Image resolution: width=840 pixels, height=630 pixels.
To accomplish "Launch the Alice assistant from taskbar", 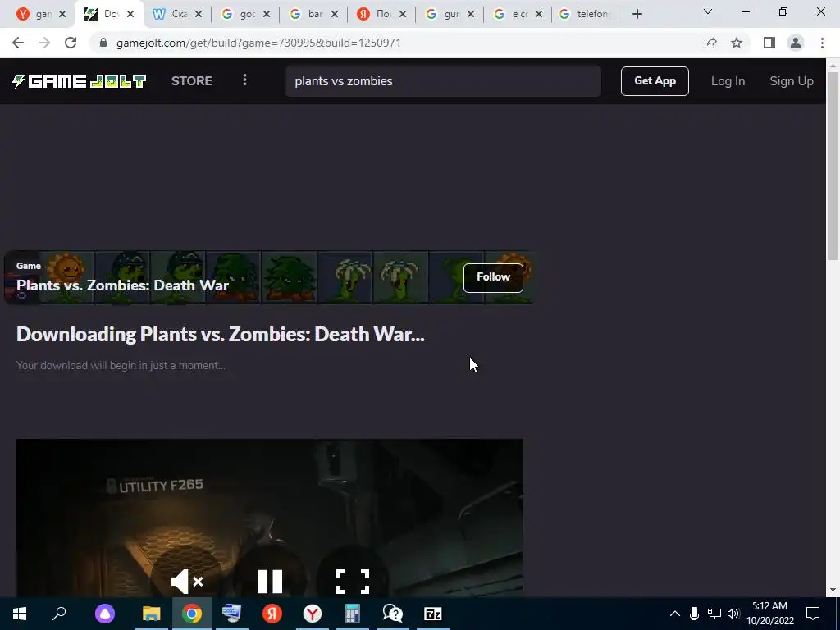I will coord(105,614).
